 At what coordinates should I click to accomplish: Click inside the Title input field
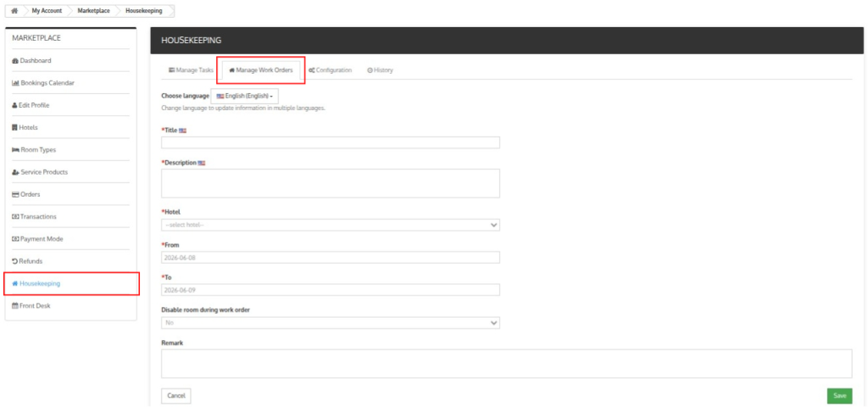[331, 142]
